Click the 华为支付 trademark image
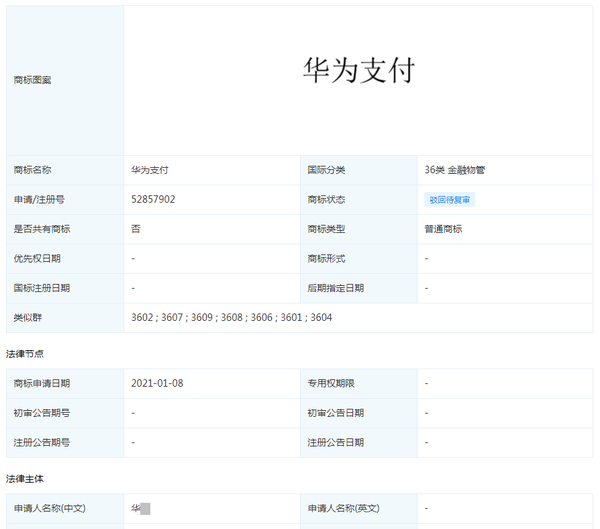Screen dimensions: 600x529 pos(359,70)
